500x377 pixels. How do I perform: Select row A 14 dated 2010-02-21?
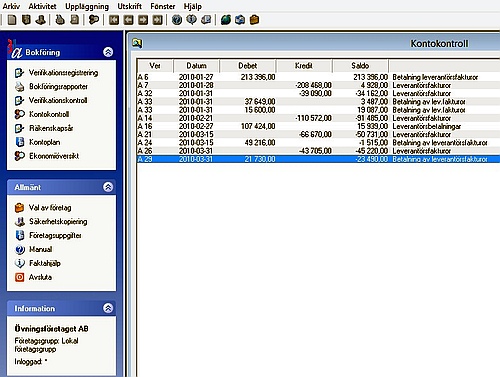[318, 118]
